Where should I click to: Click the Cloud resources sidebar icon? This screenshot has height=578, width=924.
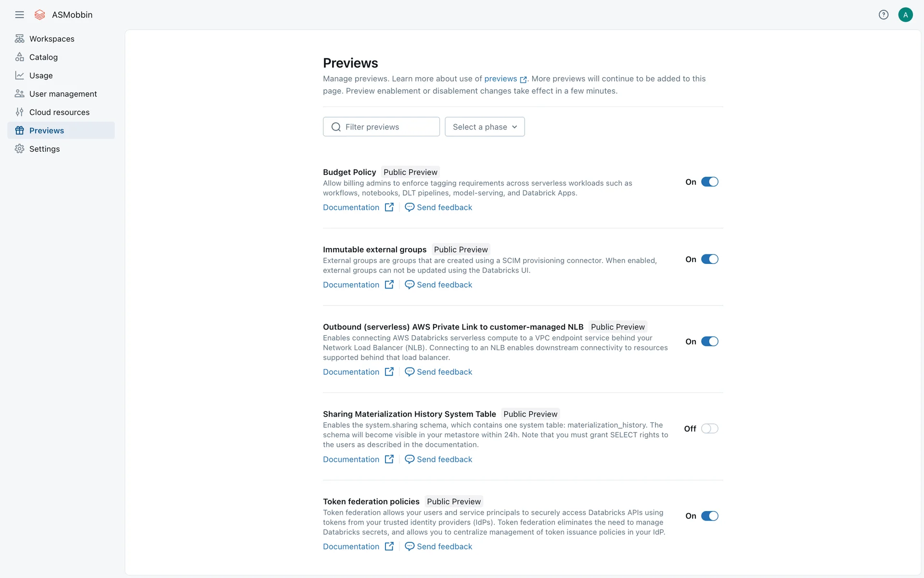tap(19, 112)
